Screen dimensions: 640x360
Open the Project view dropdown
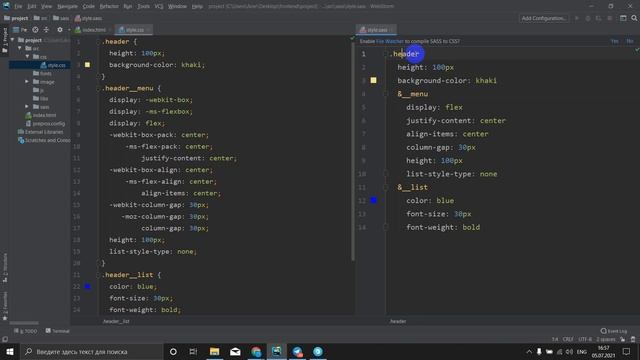(x=20, y=30)
